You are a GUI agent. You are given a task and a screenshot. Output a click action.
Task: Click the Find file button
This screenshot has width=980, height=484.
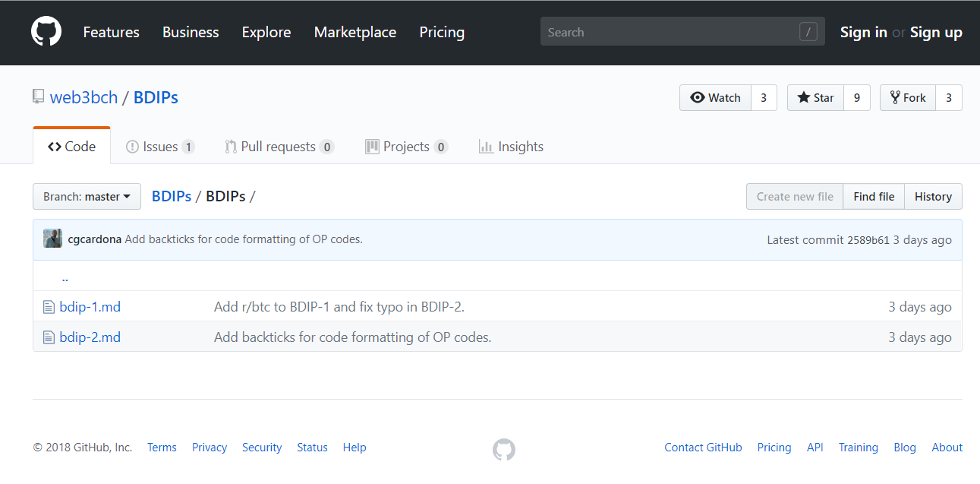pos(874,196)
